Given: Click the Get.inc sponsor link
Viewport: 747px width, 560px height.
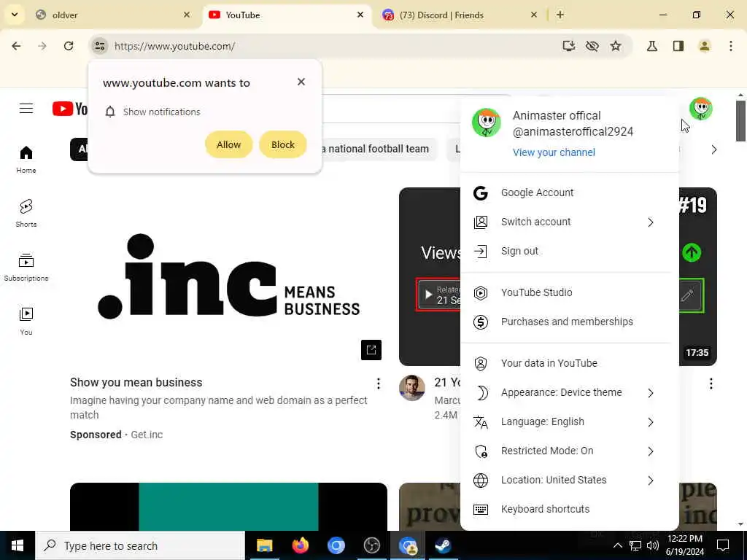Looking at the screenshot, I should pos(147,435).
